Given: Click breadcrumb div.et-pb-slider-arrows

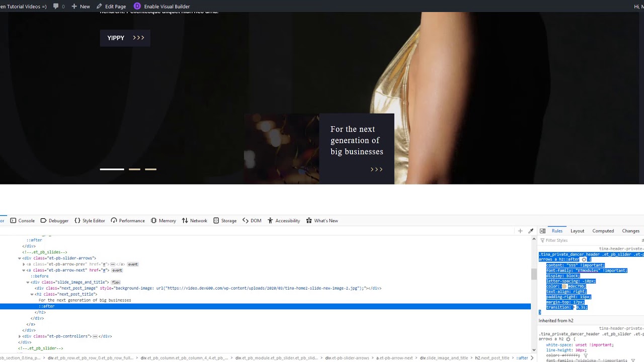Looking at the screenshot, I should click(347, 358).
